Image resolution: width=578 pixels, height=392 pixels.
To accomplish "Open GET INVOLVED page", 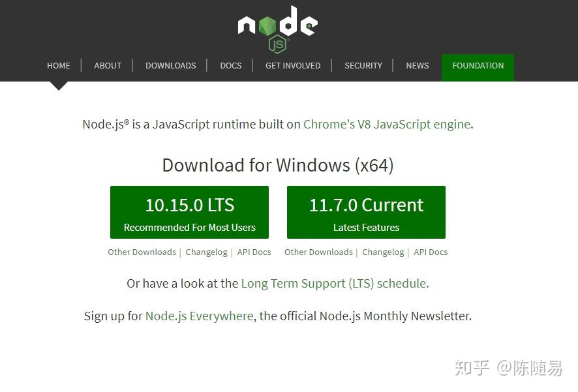I will [x=293, y=66].
